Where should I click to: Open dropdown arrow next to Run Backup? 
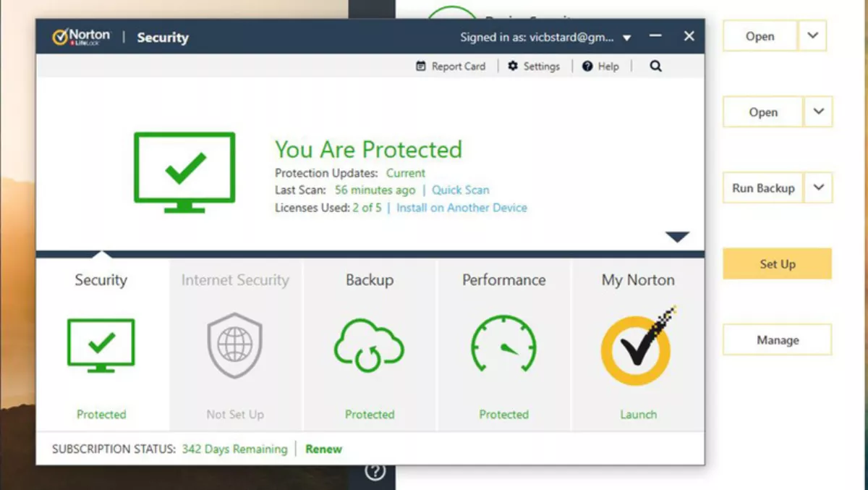(818, 187)
